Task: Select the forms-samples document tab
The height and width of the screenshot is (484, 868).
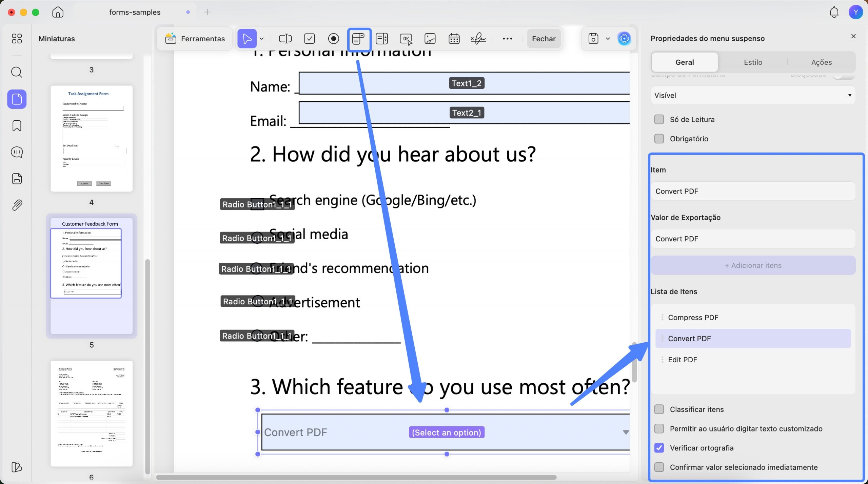Action: pos(135,12)
